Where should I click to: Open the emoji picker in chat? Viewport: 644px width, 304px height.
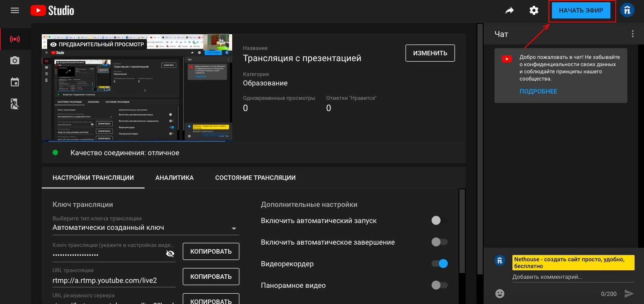coord(499,294)
